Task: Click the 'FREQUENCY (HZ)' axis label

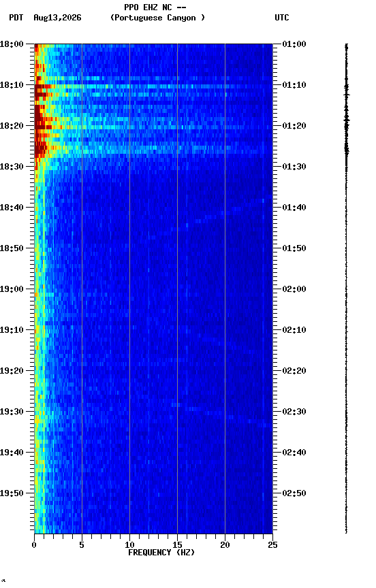Action: pyautogui.click(x=161, y=553)
